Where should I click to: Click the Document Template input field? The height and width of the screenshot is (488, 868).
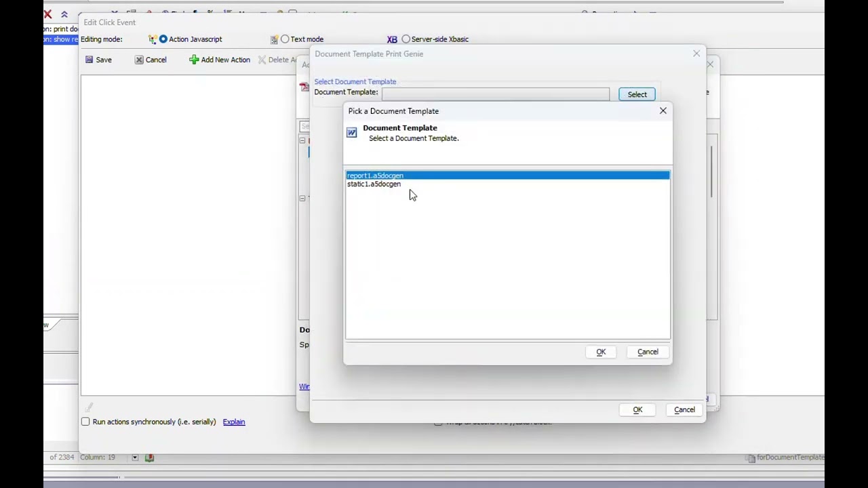point(495,94)
